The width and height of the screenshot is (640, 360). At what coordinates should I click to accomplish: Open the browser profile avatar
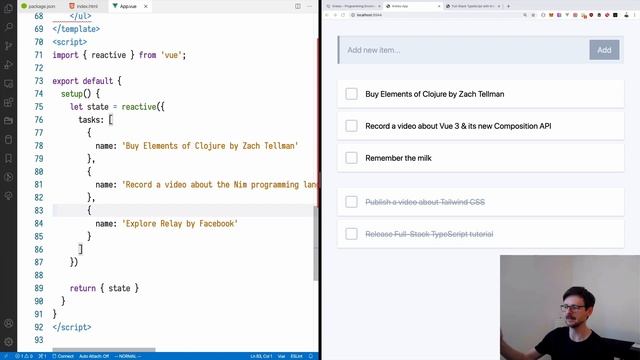coord(627,15)
